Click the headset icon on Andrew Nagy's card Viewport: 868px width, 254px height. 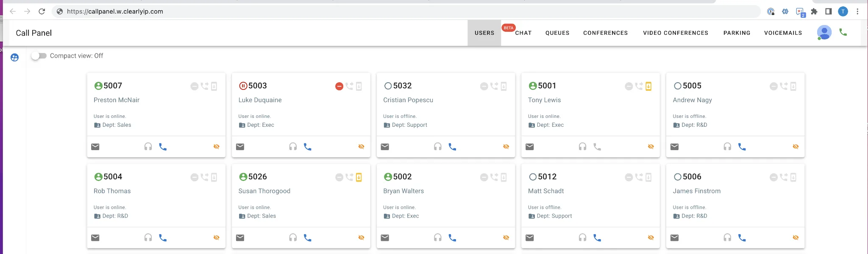[727, 147]
